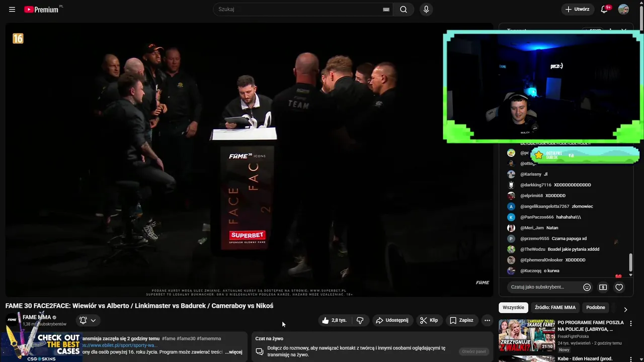Screen dimensions: 644x362
Task: Open more actions three-dot menu under video
Action: pyautogui.click(x=487, y=320)
